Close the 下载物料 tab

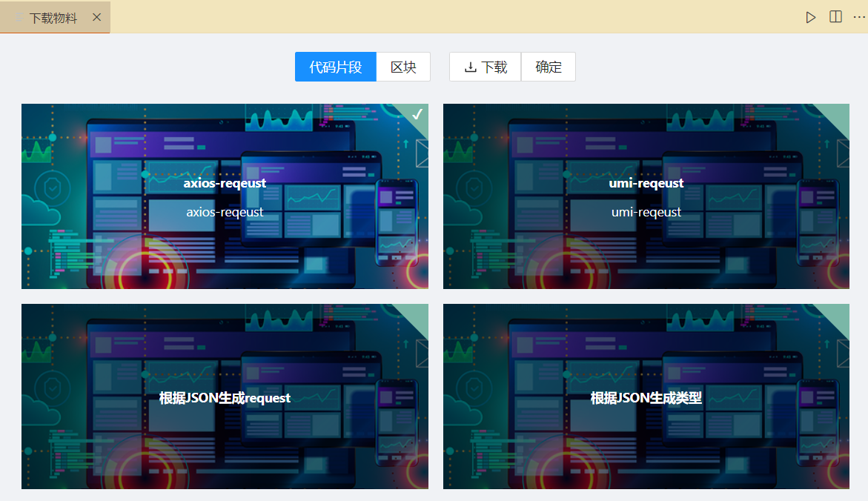click(x=97, y=17)
